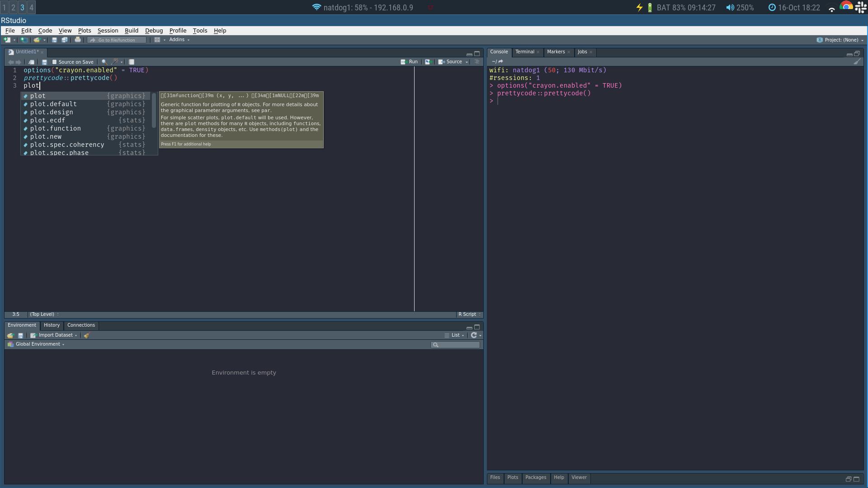Screen dimensions: 868x488
Task: Click the Print icon in main toolbar
Action: [78, 40]
